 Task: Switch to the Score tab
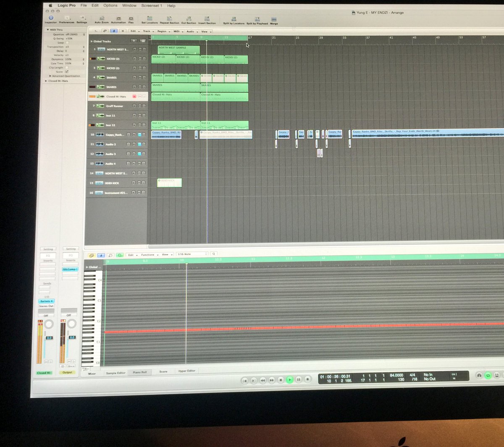[x=163, y=371]
